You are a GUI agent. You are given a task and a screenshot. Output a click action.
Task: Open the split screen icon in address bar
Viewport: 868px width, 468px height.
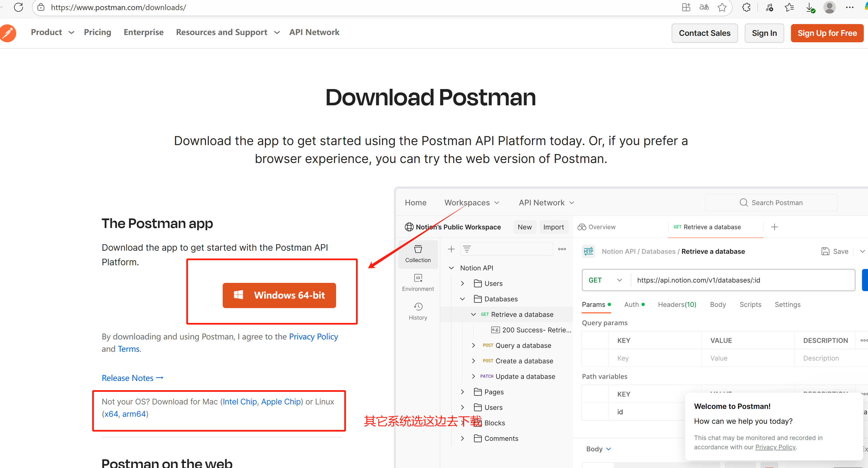click(686, 7)
